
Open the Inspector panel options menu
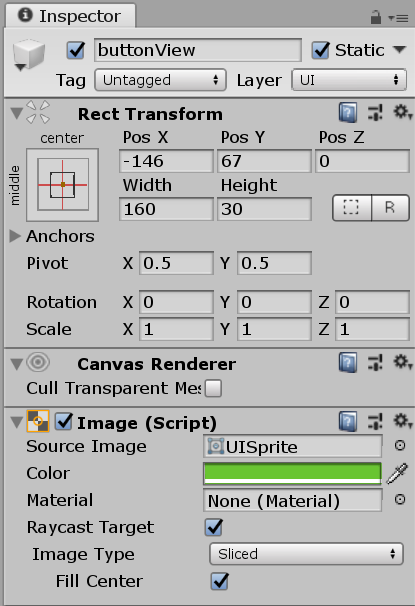pos(398,18)
